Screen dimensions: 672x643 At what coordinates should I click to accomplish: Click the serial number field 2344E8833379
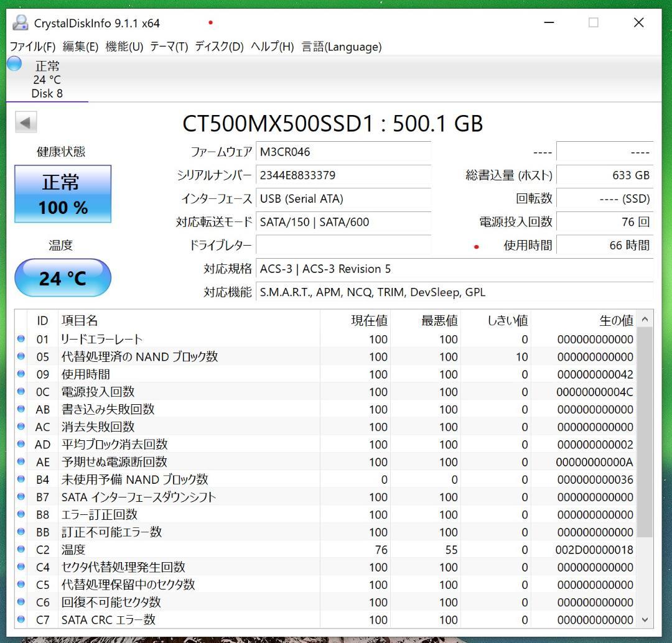pos(343,175)
